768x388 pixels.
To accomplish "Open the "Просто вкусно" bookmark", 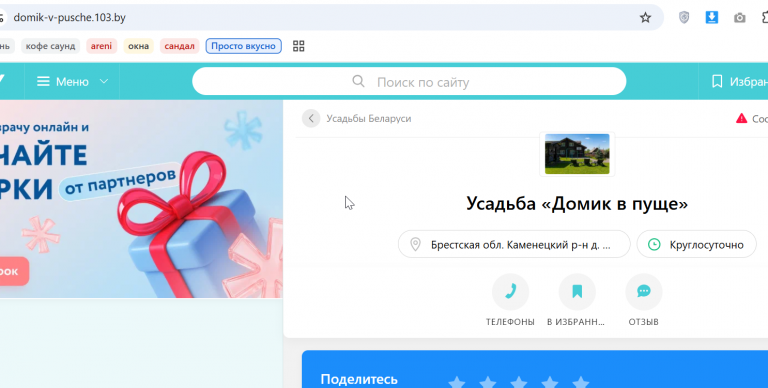I will pyautogui.click(x=243, y=46).
